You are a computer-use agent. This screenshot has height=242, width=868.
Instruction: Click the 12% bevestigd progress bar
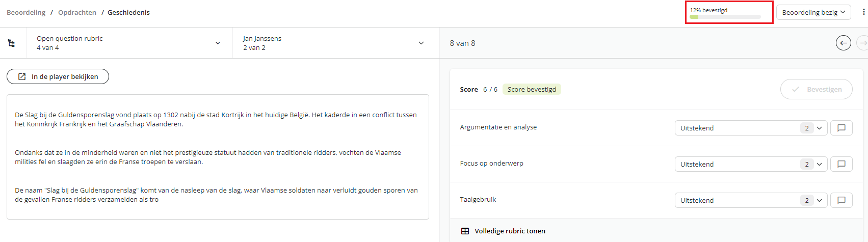point(725,17)
